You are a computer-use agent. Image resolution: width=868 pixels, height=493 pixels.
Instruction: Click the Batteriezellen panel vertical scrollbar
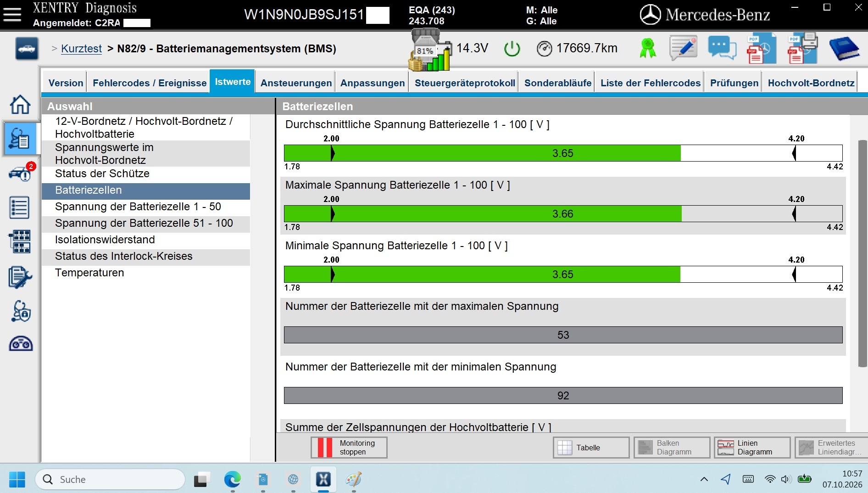click(x=862, y=253)
